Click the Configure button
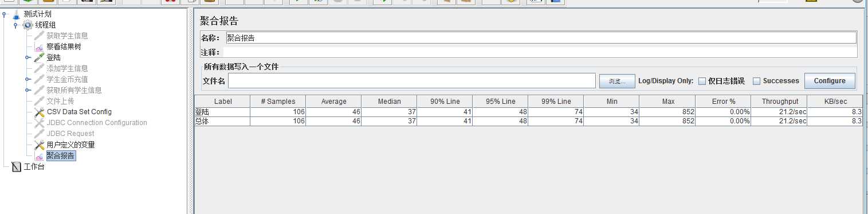Screen dimensions: 868x214 point(830,81)
